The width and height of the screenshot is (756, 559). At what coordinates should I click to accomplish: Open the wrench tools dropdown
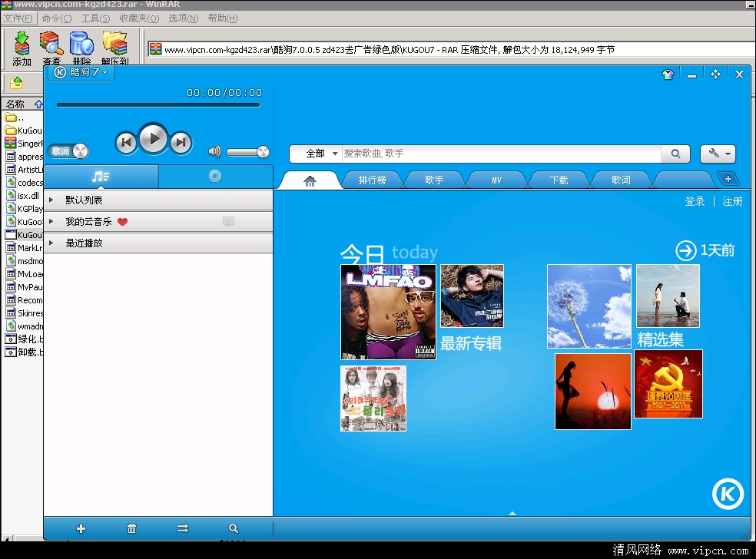(718, 154)
